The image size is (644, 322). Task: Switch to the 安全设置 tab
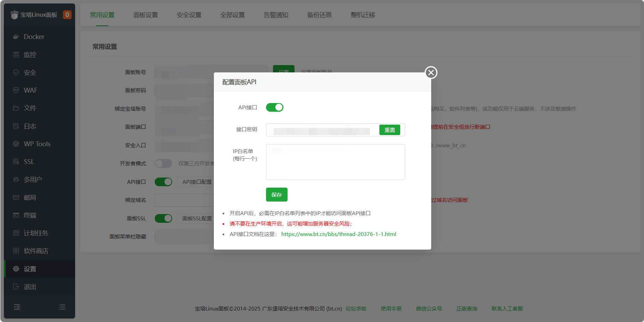[x=189, y=15]
